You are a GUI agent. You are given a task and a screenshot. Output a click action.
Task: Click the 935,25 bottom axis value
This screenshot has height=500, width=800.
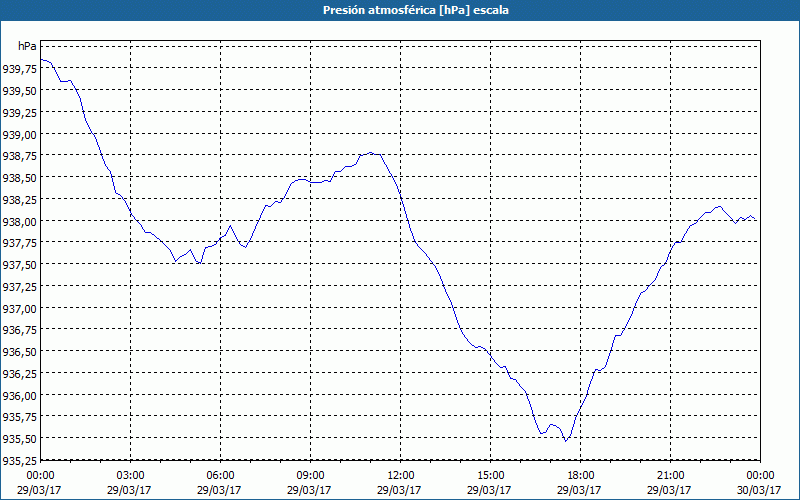click(x=19, y=460)
